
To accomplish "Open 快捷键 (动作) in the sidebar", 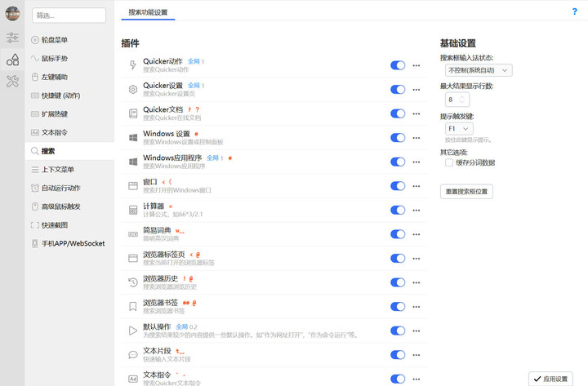I will coord(69,95).
